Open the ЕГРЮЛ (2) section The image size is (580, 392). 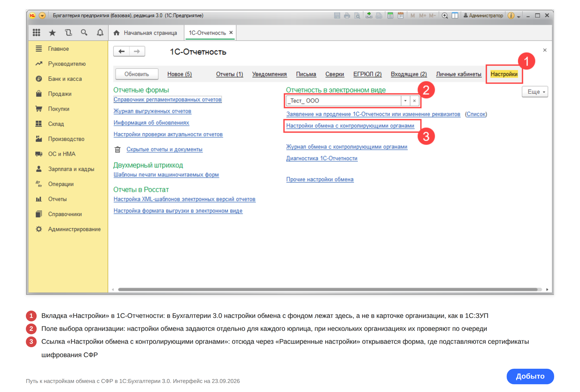367,74
